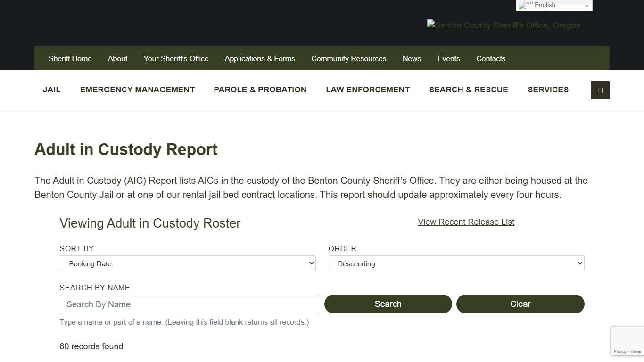Open the SEARCH & RESCUE section
This screenshot has height=362, width=644.
469,90
